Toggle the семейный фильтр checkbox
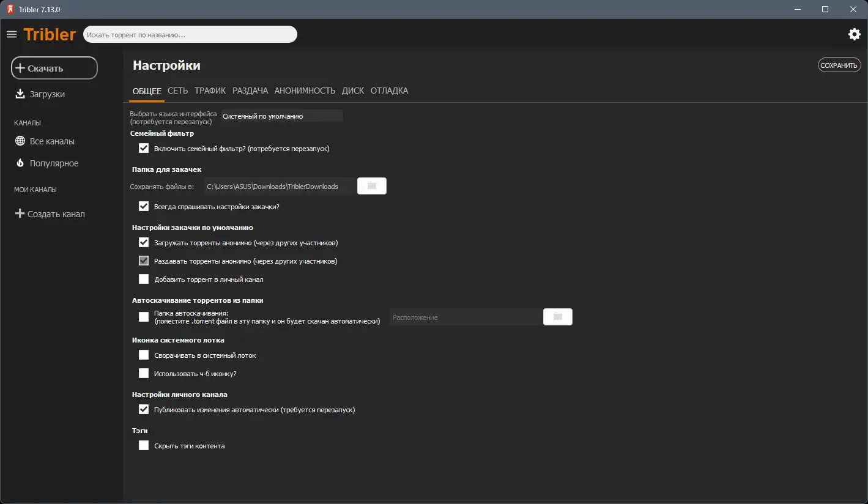 point(144,148)
